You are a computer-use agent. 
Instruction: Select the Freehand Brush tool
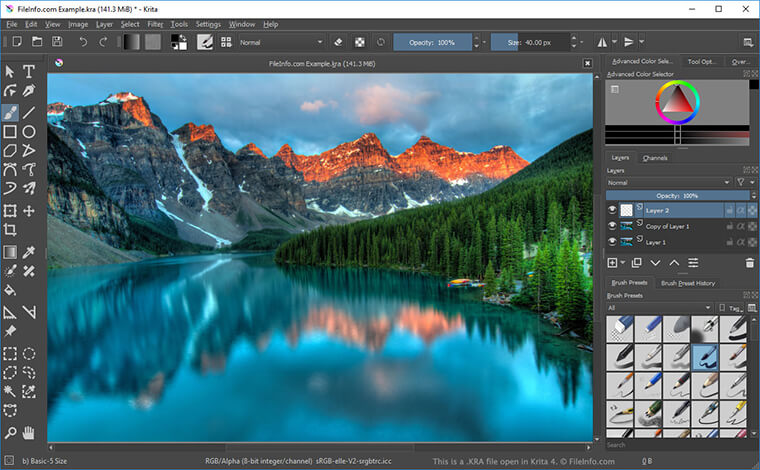tap(10, 112)
